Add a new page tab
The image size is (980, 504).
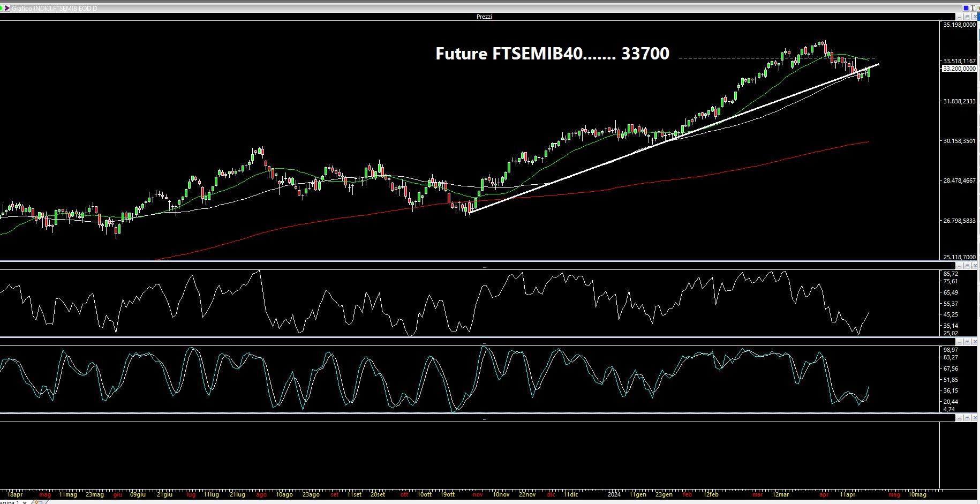39,502
